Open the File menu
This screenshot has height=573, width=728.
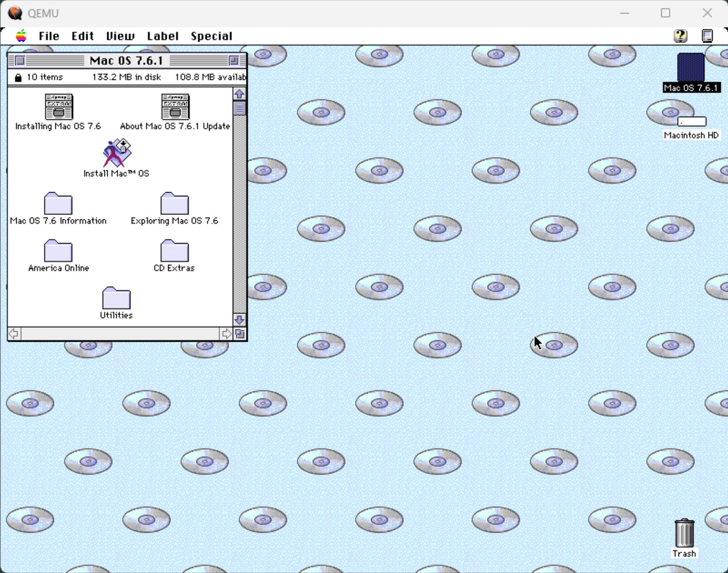49,36
